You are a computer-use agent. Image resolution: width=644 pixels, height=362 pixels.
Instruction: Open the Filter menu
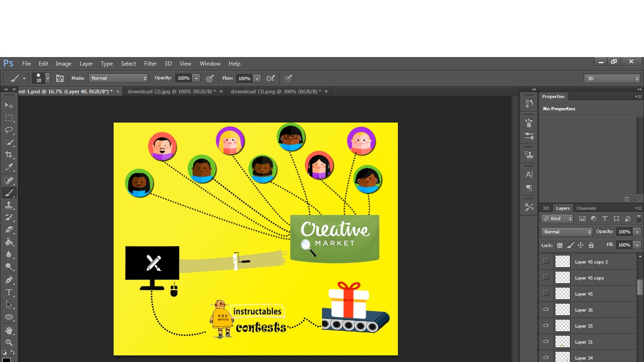tap(150, 64)
